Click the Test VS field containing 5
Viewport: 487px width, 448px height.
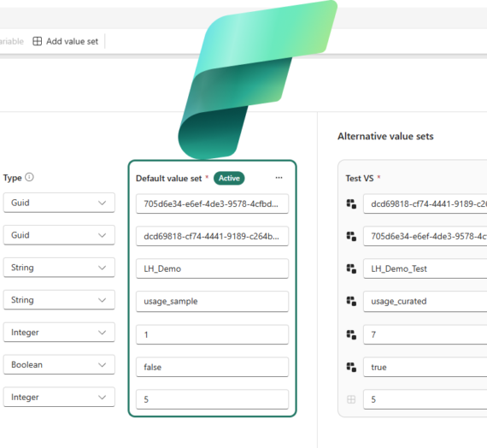click(425, 399)
